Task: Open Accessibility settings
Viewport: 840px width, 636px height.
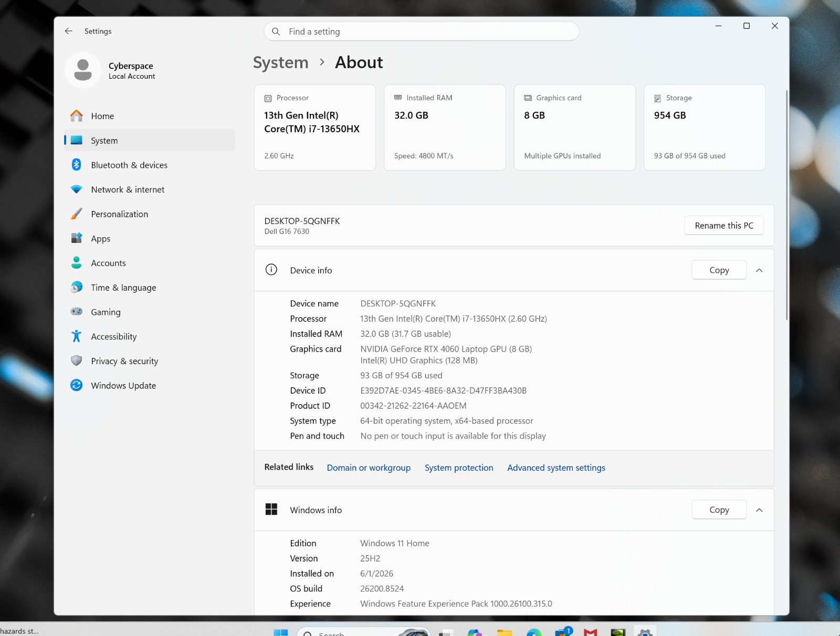Action: pyautogui.click(x=150, y=336)
